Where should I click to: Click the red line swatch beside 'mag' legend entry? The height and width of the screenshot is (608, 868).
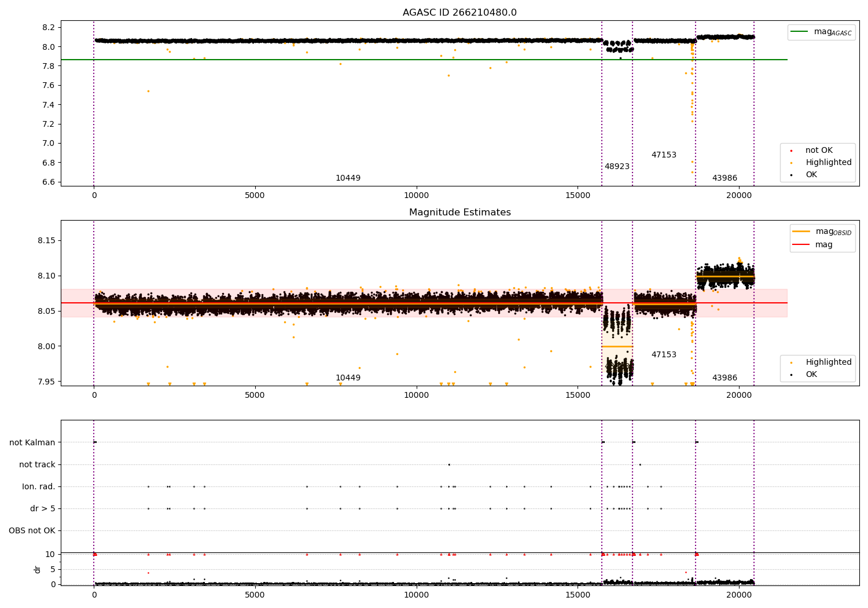click(801, 245)
